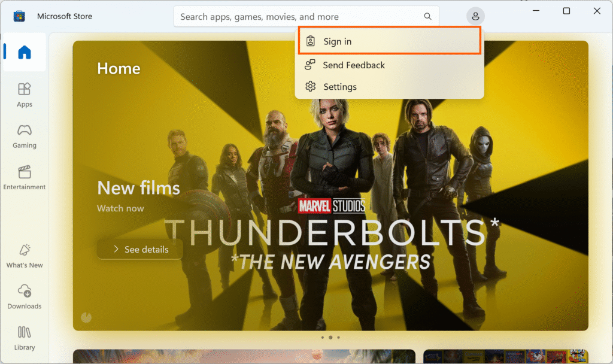Image resolution: width=613 pixels, height=364 pixels.
Task: Open the Entertainment section
Action: [24, 178]
